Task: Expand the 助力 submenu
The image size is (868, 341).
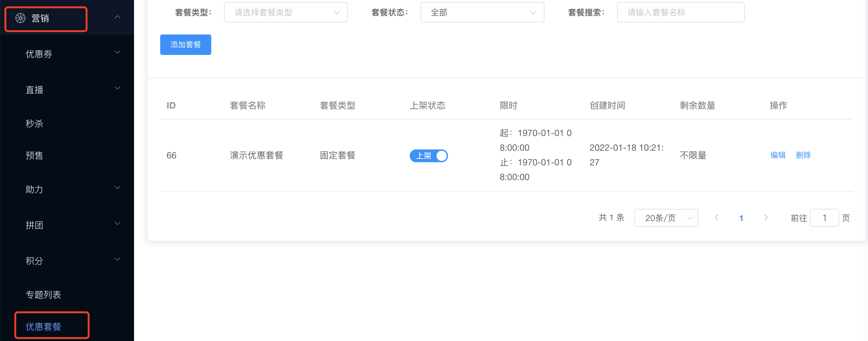Action: coord(117,188)
